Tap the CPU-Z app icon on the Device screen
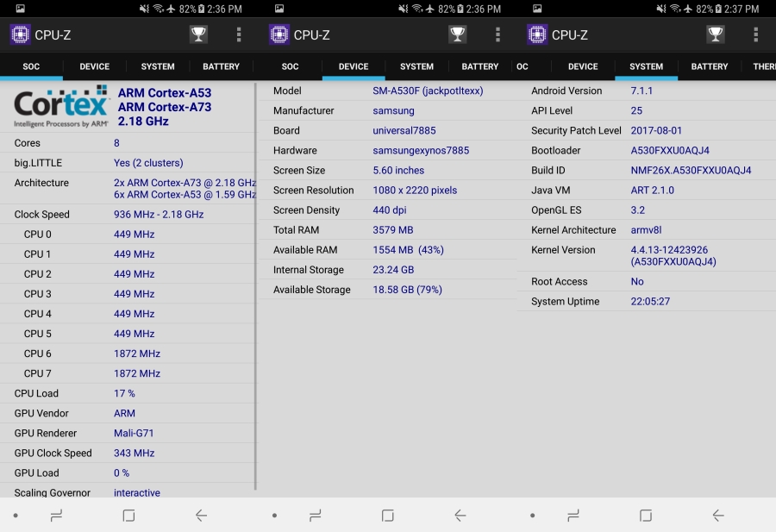This screenshot has width=776, height=532. pos(279,34)
